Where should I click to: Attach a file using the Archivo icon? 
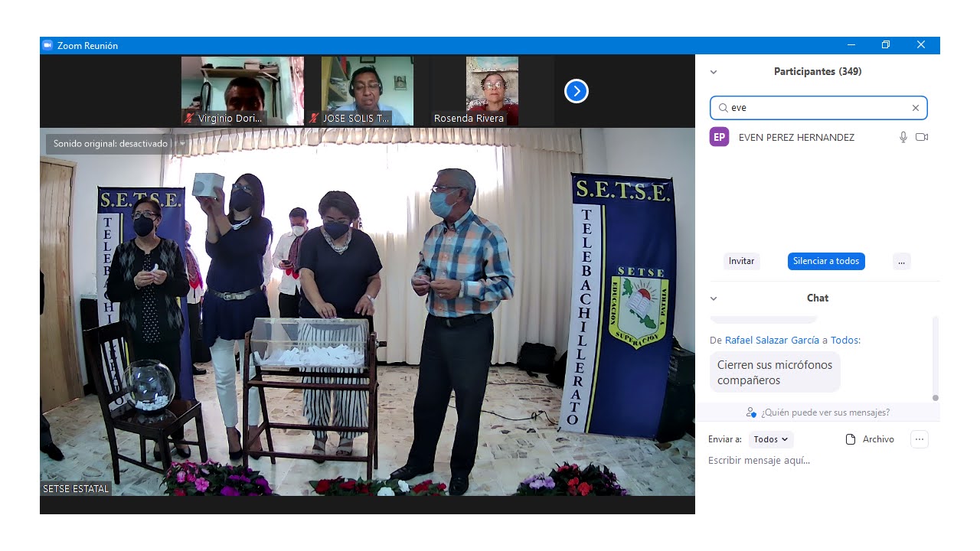(x=850, y=439)
